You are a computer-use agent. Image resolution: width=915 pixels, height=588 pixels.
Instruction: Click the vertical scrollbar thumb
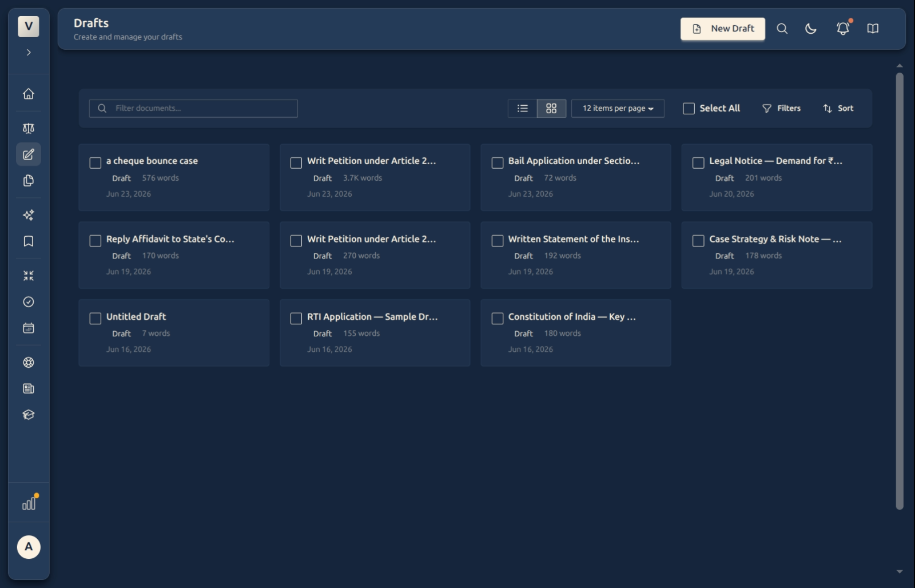pos(900,291)
